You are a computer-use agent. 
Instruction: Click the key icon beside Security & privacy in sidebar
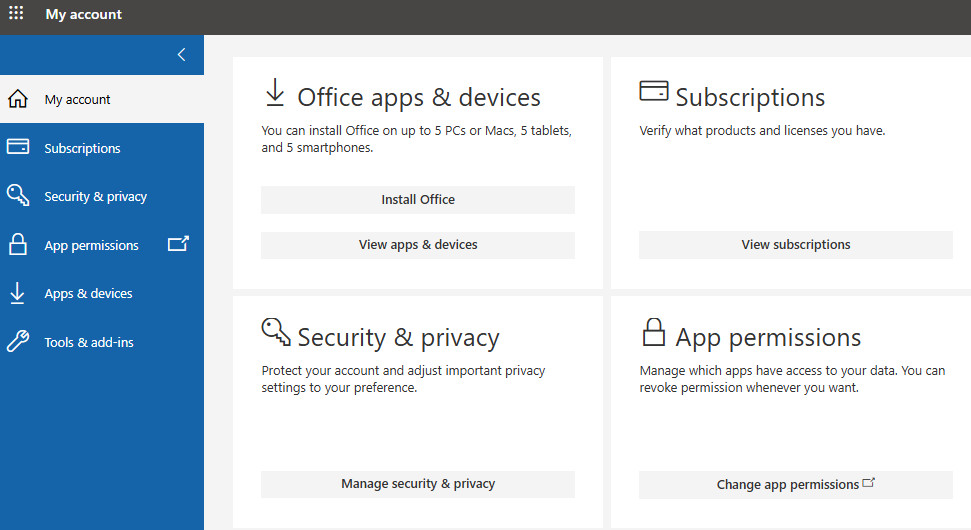click(x=18, y=195)
